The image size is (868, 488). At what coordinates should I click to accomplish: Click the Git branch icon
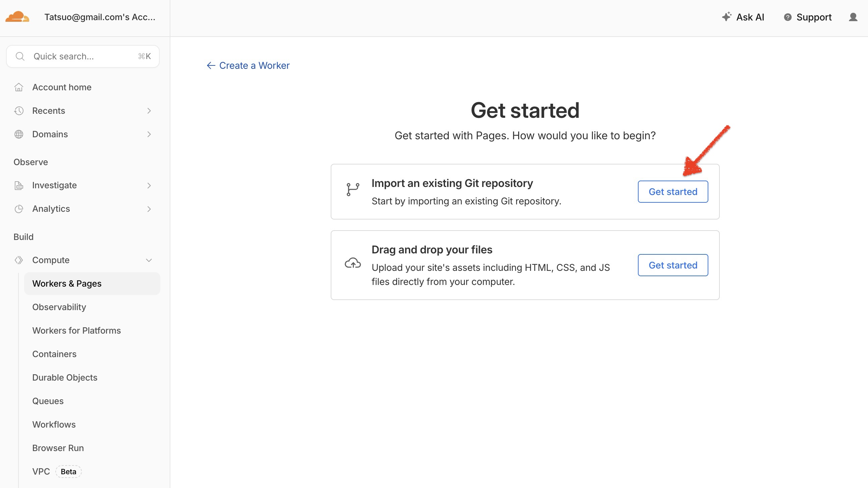click(353, 189)
